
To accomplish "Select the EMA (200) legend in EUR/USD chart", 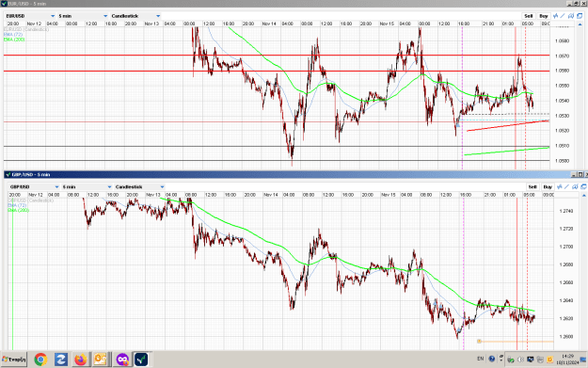I will [14, 39].
